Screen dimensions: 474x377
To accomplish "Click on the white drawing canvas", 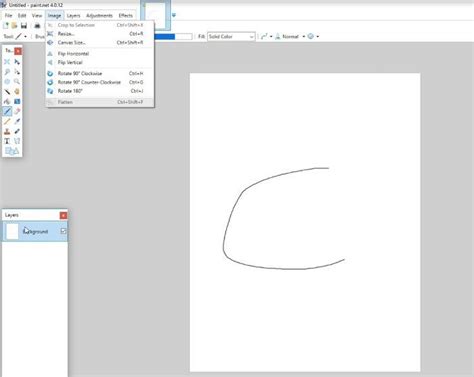I will (x=305, y=222).
